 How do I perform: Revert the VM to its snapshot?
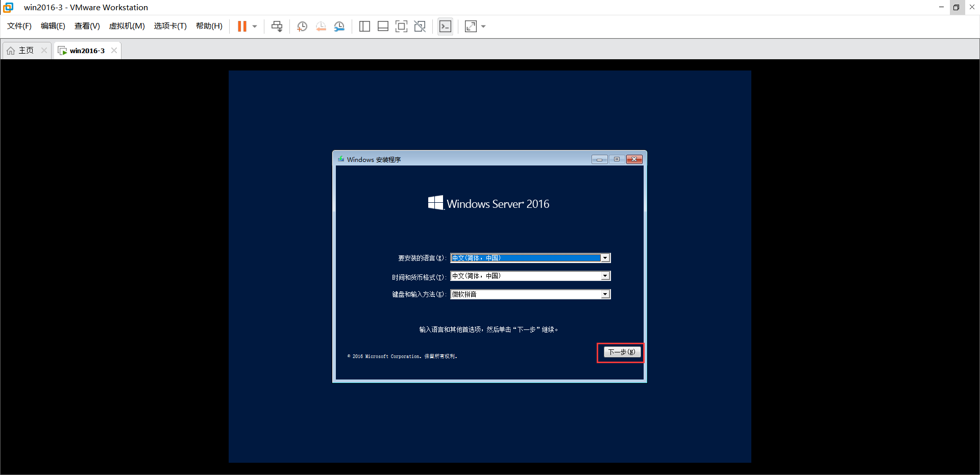tap(321, 26)
